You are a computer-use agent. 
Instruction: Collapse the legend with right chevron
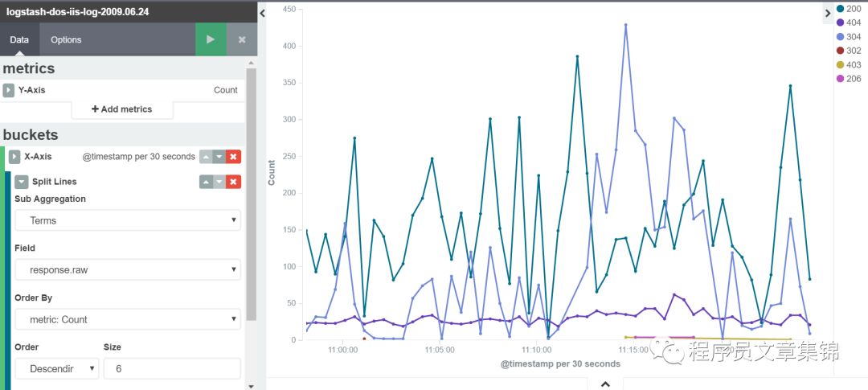click(x=828, y=14)
